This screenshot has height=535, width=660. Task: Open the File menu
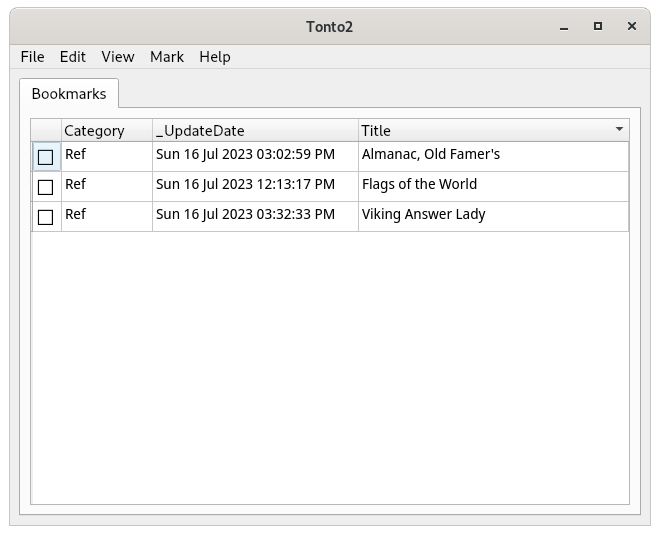(32, 57)
